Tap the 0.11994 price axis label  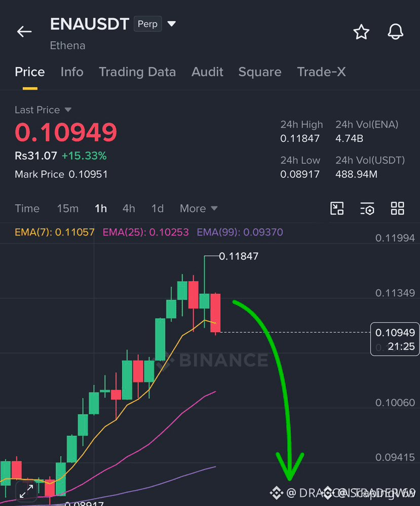tap(395, 238)
